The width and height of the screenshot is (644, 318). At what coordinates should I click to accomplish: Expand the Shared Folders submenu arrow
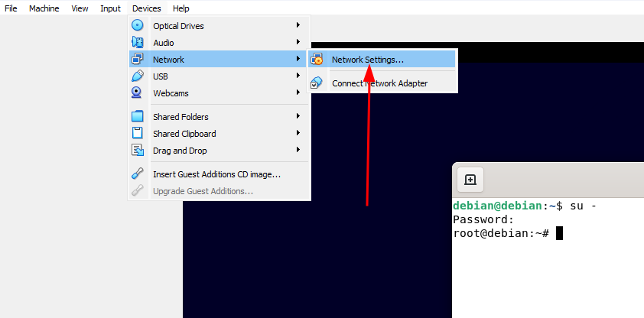(x=298, y=116)
